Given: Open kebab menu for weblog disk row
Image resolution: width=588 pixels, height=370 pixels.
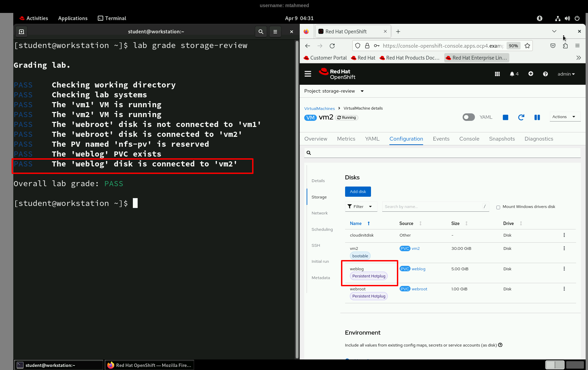Looking at the screenshot, I should (x=564, y=269).
